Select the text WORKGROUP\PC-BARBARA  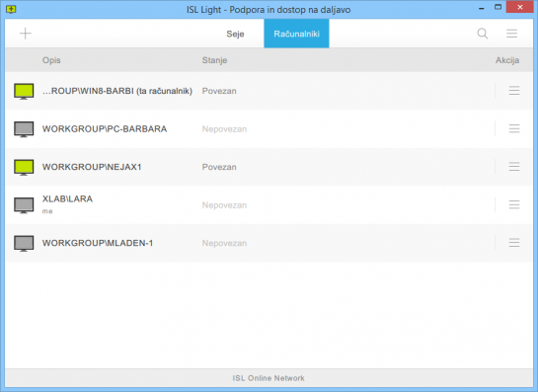[105, 128]
